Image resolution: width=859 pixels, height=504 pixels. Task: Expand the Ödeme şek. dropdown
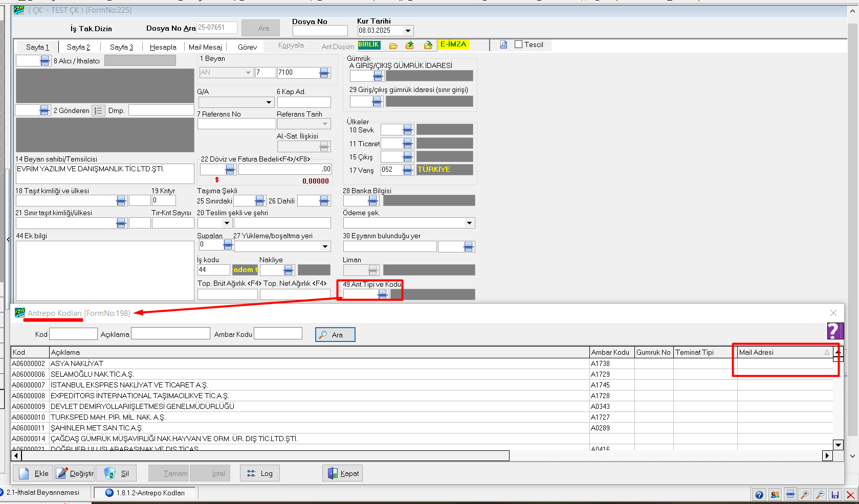pos(469,223)
